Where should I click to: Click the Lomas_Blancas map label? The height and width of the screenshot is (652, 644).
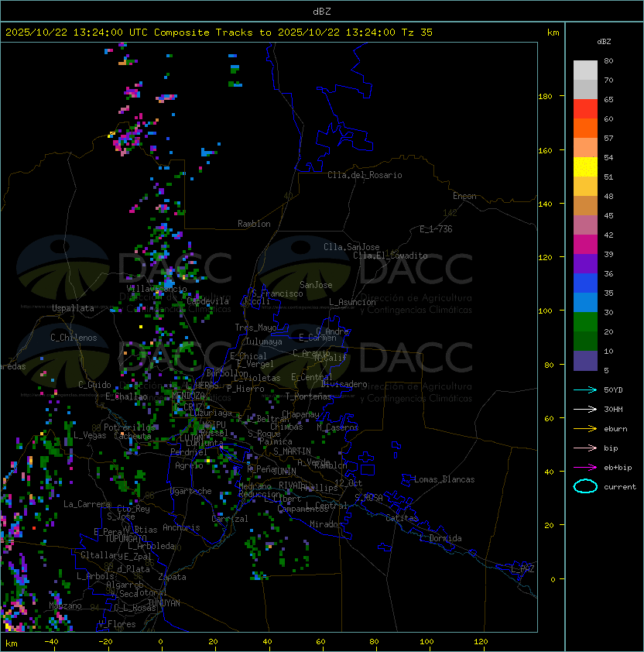tap(444, 479)
